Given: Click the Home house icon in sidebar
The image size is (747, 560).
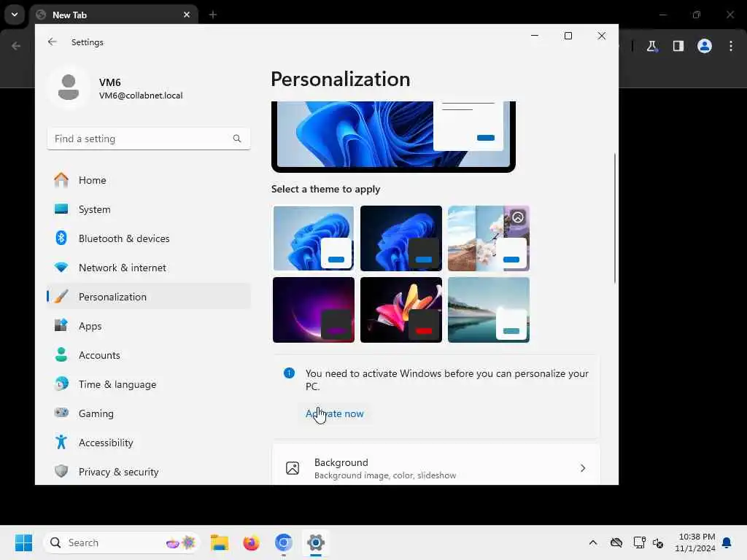Looking at the screenshot, I should click(61, 180).
